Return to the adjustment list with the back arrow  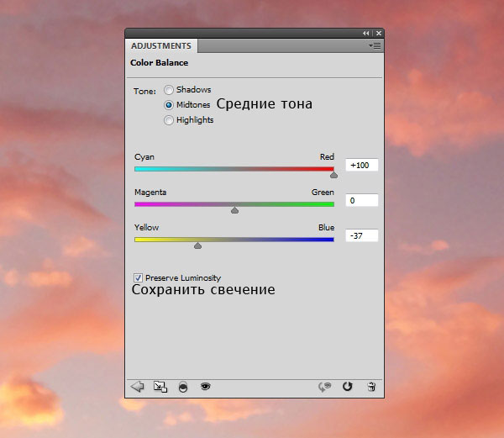click(138, 386)
